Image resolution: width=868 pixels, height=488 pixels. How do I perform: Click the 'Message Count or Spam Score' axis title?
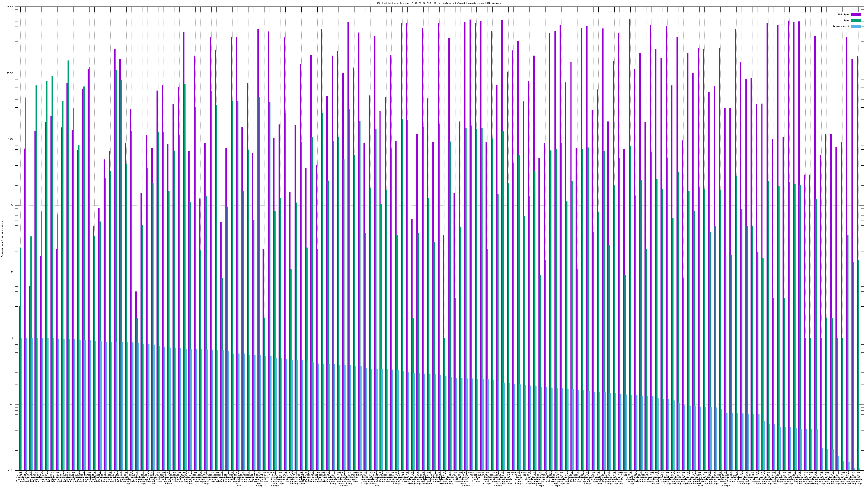click(2, 239)
